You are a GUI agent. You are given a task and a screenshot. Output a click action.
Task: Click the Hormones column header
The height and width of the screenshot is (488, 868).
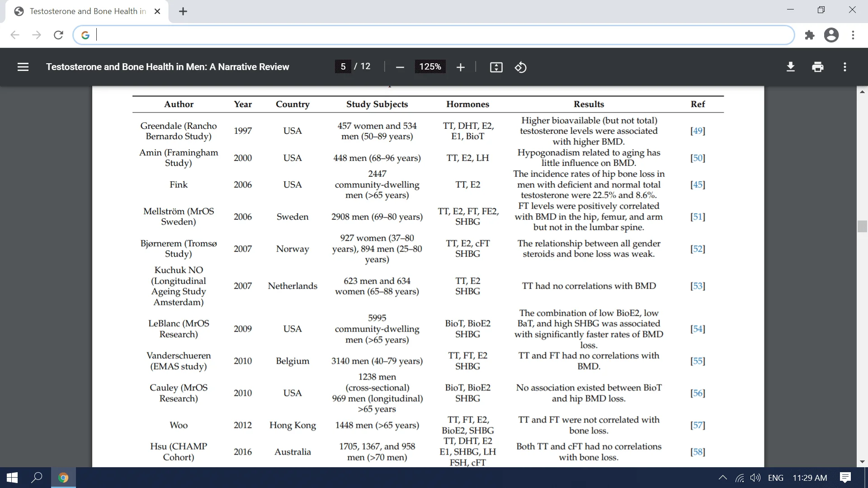(x=467, y=104)
